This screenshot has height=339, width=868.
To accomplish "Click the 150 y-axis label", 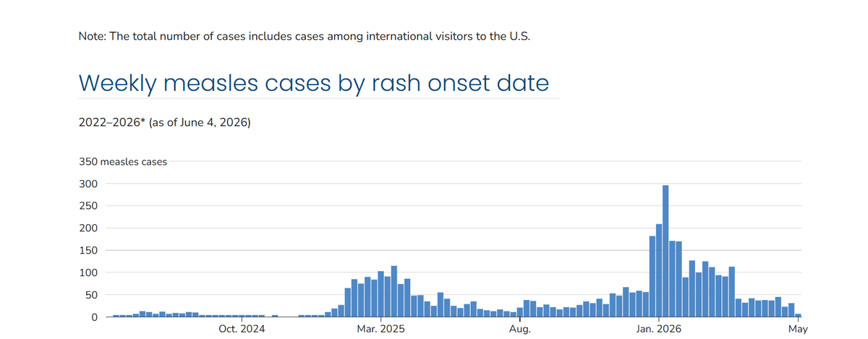I will click(x=88, y=251).
